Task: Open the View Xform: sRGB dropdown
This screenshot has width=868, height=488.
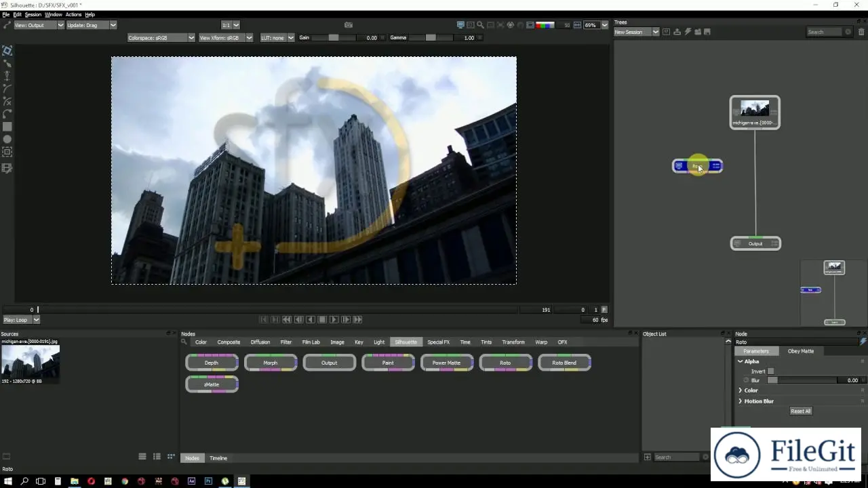Action: tap(226, 38)
